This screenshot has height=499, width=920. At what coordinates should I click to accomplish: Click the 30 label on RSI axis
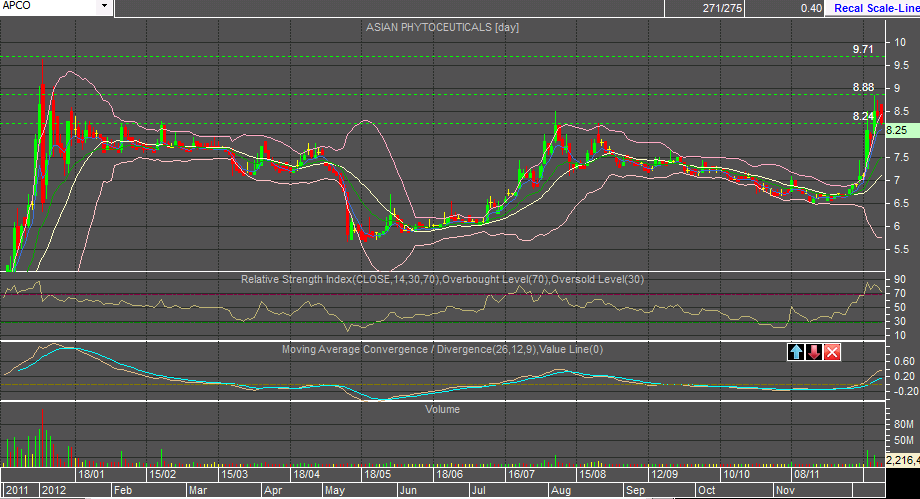(x=899, y=321)
